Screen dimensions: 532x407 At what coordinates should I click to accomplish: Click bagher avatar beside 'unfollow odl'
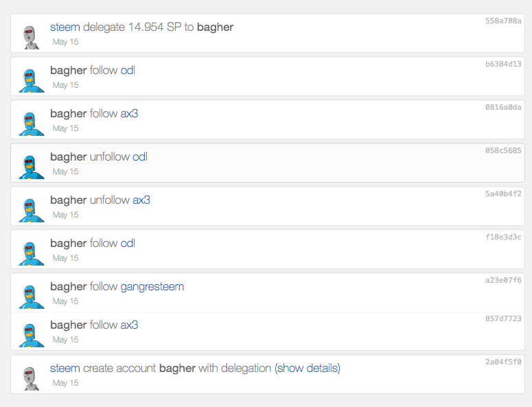click(30, 165)
